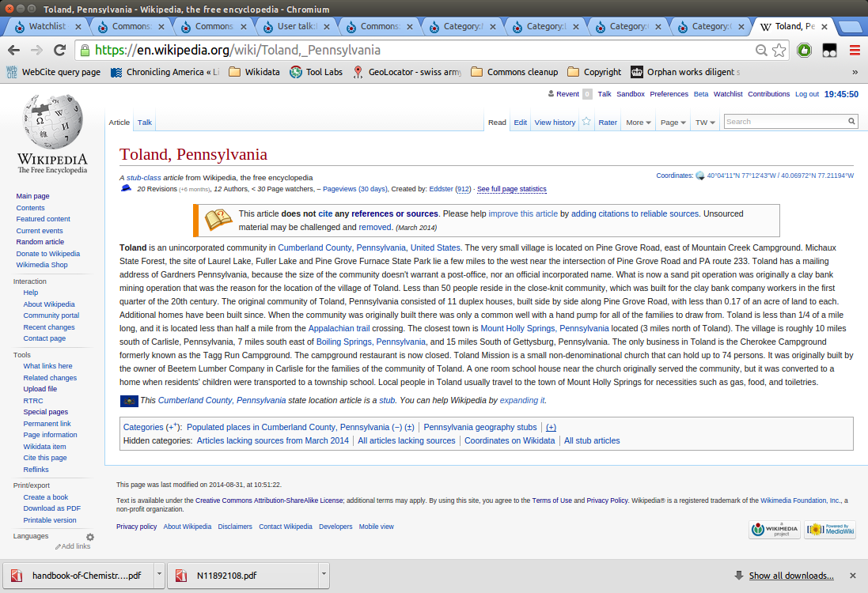Open a new browser tab
Viewport: 868px width, 593px height.
(x=849, y=26)
